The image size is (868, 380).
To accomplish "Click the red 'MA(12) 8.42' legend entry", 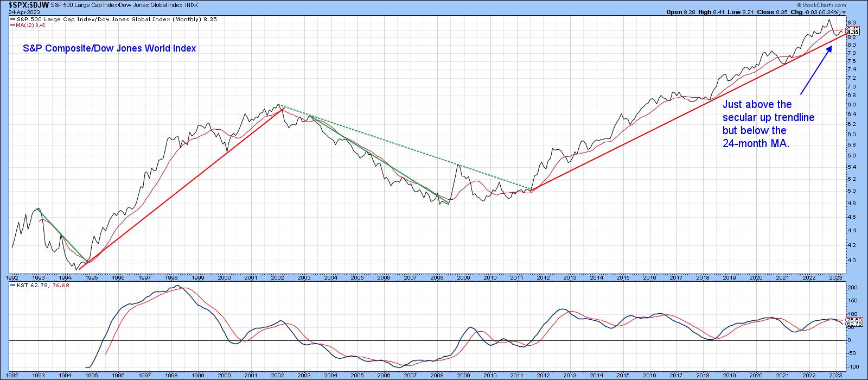I will [x=27, y=25].
